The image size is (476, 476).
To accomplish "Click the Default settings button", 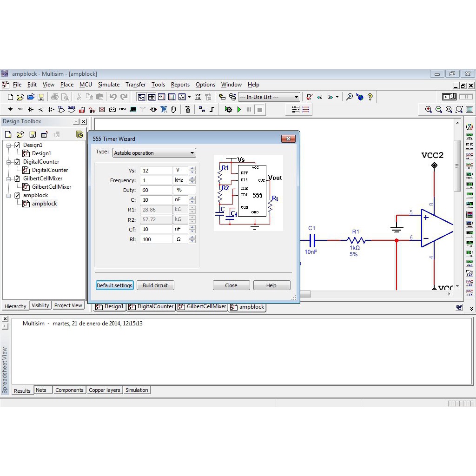I will [115, 285].
